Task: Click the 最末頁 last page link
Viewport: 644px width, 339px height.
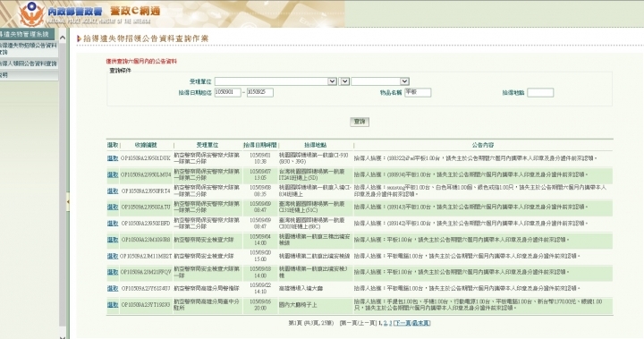Action: [x=420, y=323]
